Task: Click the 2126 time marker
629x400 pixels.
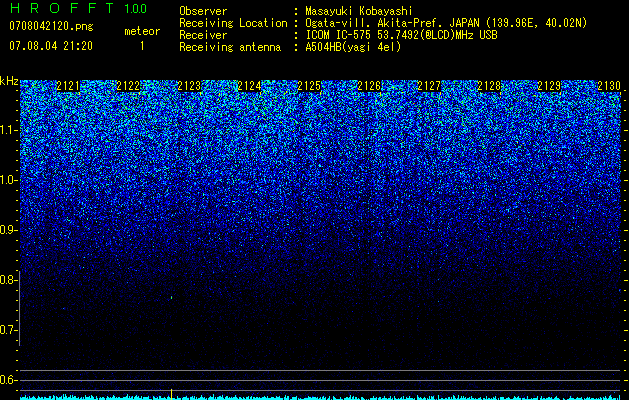Action: (369, 86)
